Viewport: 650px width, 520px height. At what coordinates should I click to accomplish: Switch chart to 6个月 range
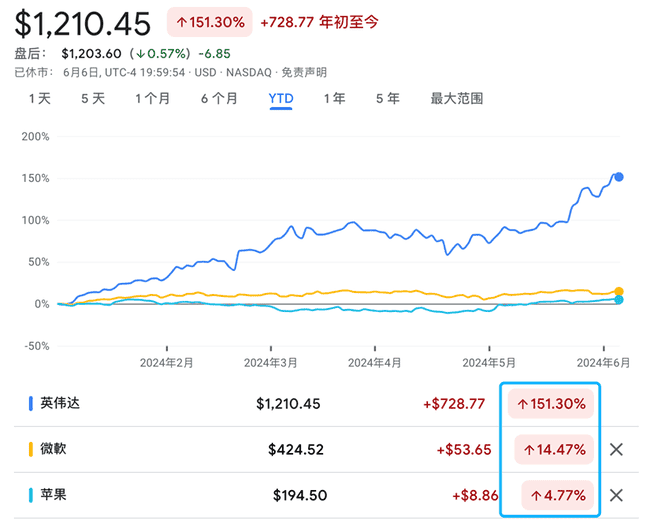pyautogui.click(x=219, y=98)
